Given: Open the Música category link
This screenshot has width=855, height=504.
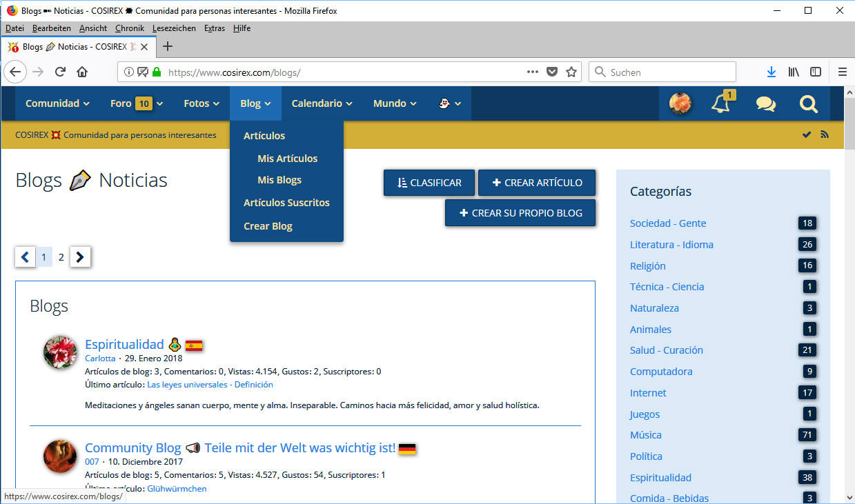Looking at the screenshot, I should click(x=645, y=435).
